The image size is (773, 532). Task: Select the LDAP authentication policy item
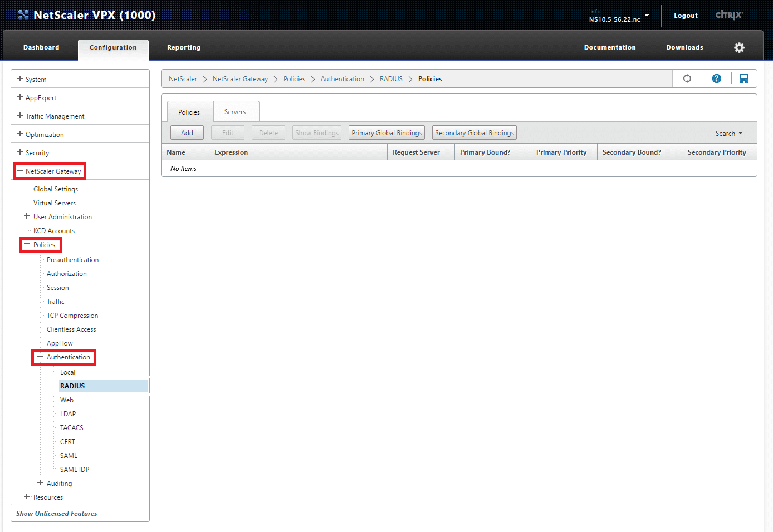click(x=67, y=413)
